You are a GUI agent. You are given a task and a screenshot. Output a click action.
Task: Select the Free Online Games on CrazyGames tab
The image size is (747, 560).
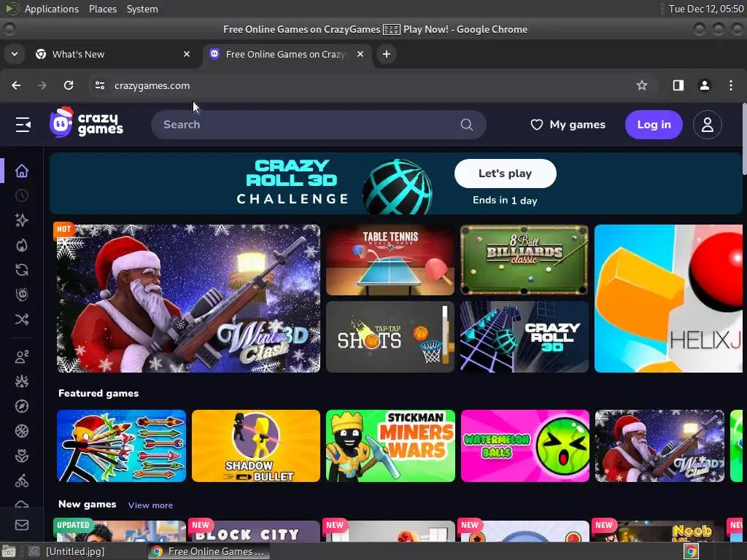287,54
